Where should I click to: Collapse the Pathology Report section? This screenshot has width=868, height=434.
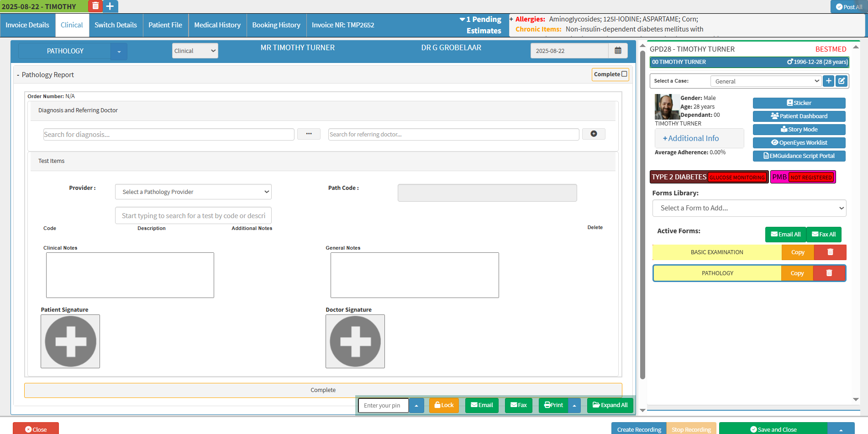[x=18, y=75]
